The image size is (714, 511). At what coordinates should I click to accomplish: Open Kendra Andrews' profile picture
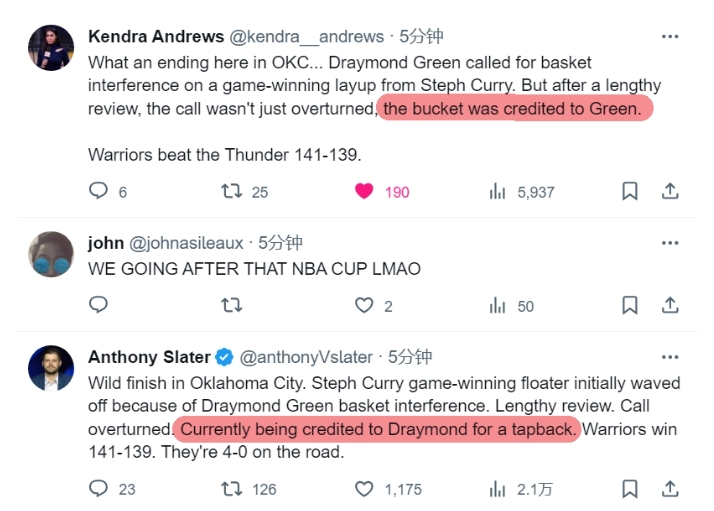pos(51,48)
